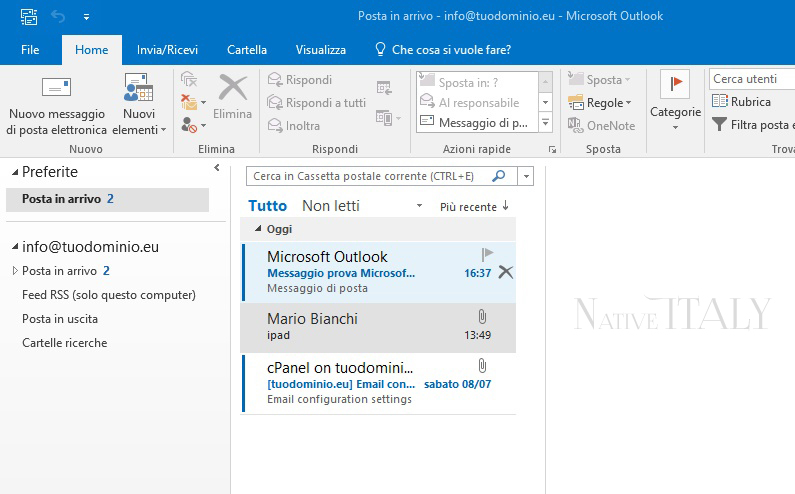Filter the list to Non letti
Image resolution: width=795 pixels, height=494 pixels.
pyautogui.click(x=331, y=206)
